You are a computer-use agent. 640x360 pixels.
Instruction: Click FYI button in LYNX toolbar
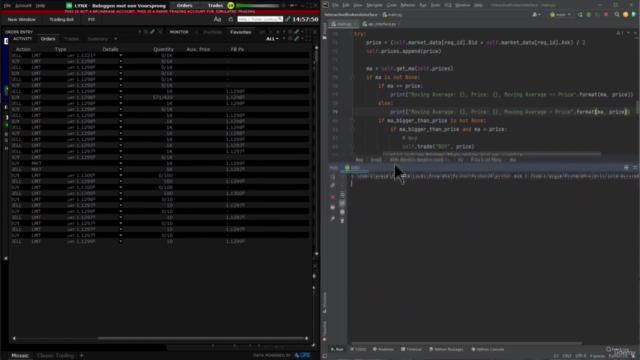91,20
